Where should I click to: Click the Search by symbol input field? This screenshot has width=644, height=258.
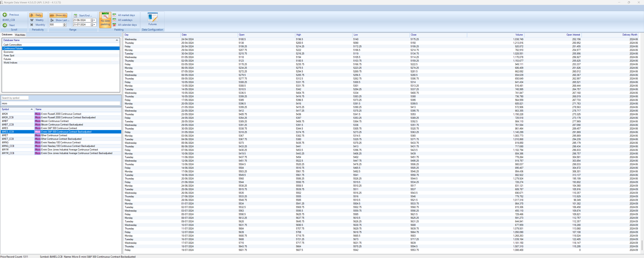coord(15,98)
